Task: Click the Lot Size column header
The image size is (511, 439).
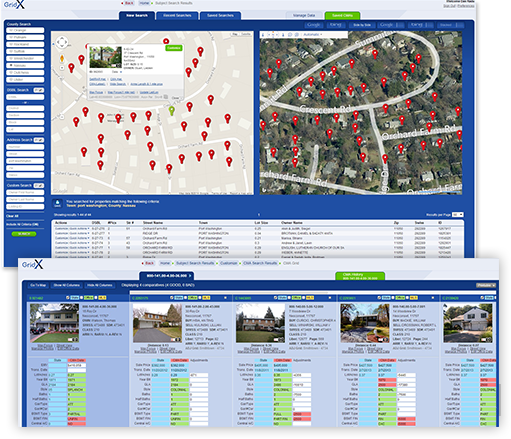Action: 261,223
